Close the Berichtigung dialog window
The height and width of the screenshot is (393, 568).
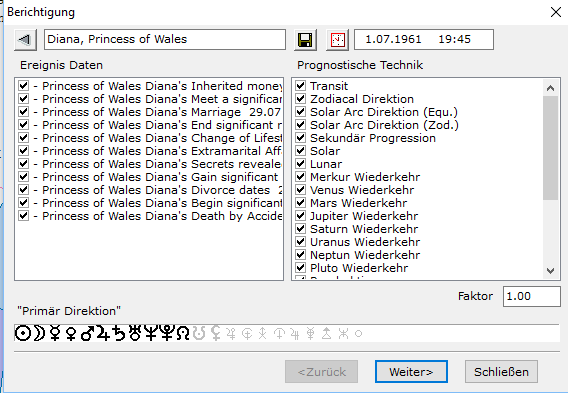tap(556, 12)
